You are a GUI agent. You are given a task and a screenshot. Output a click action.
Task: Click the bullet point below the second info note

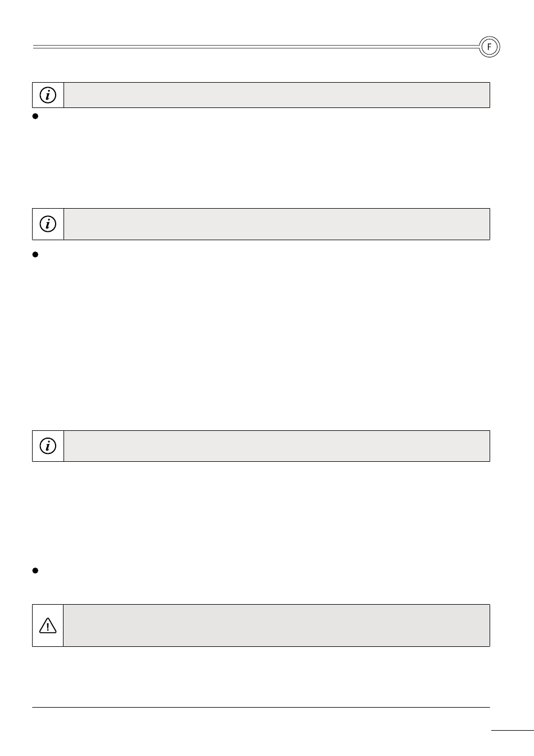click(35, 254)
